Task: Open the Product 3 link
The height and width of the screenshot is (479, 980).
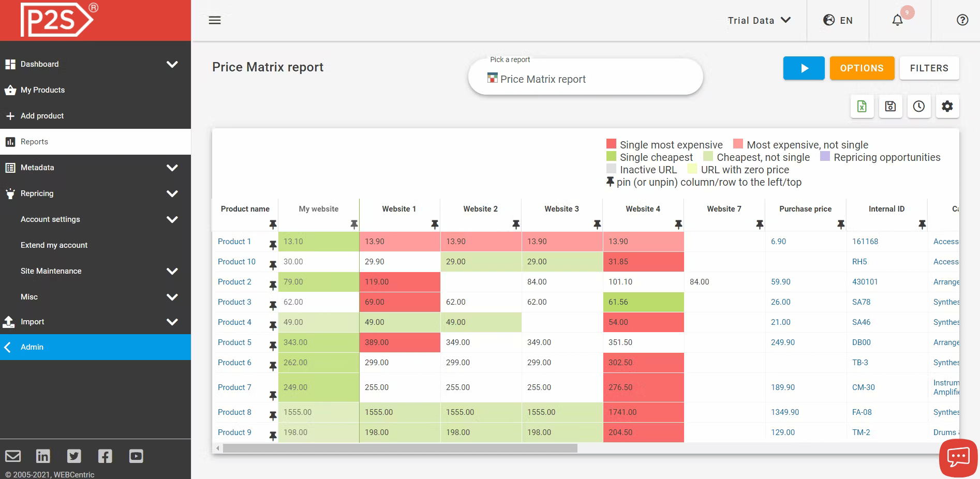Action: (234, 302)
